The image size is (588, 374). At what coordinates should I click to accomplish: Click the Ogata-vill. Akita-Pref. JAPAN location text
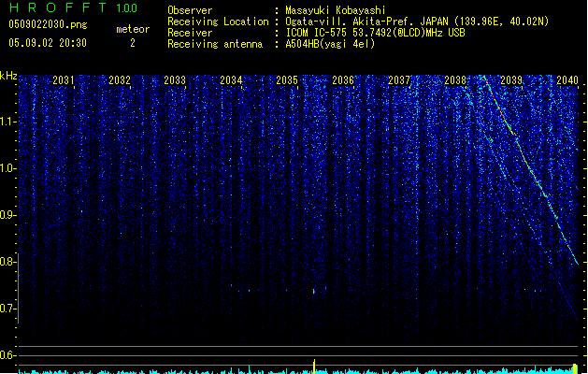point(417,22)
